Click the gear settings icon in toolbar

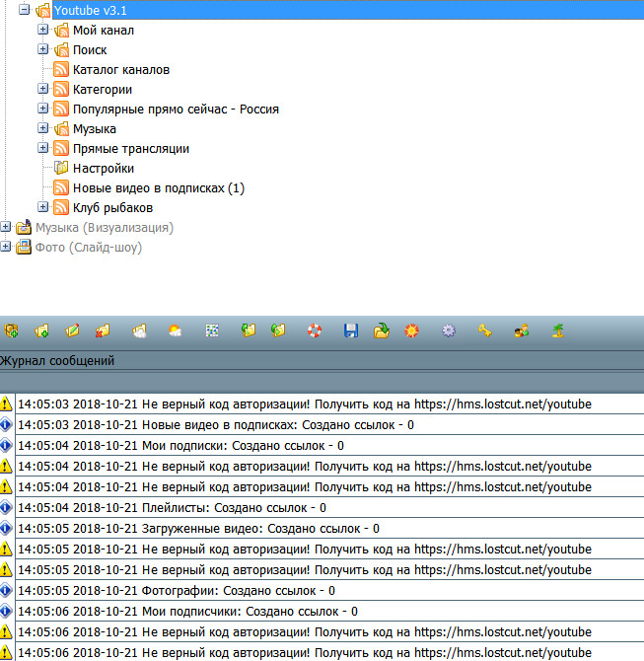coord(449,331)
